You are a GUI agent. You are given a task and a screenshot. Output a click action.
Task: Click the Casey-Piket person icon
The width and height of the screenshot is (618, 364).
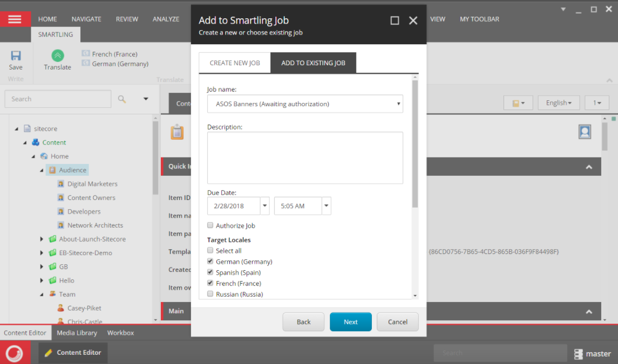coord(60,308)
